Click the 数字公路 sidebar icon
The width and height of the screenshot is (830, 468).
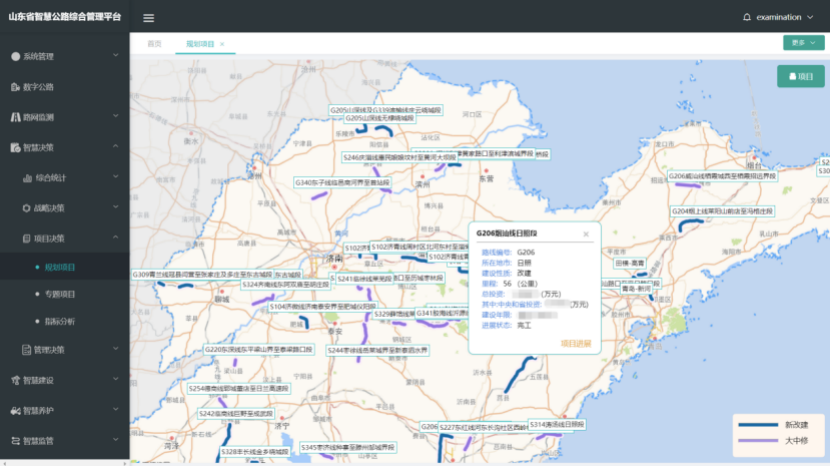tap(15, 87)
